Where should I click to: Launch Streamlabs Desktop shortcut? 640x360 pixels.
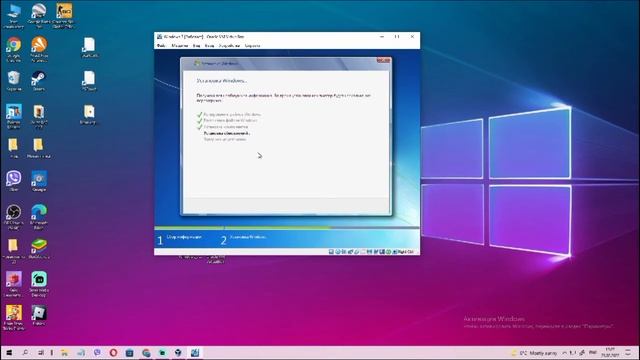tap(39, 284)
